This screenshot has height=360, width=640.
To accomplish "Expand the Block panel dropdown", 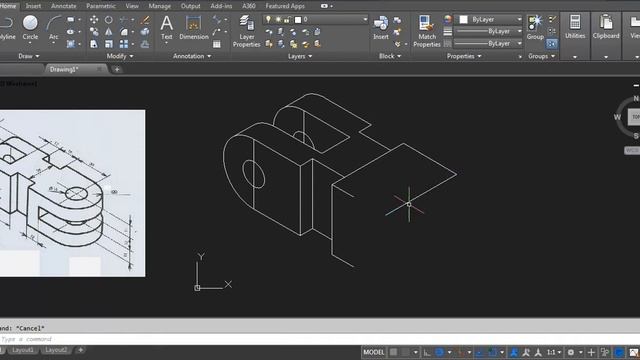I will click(390, 56).
